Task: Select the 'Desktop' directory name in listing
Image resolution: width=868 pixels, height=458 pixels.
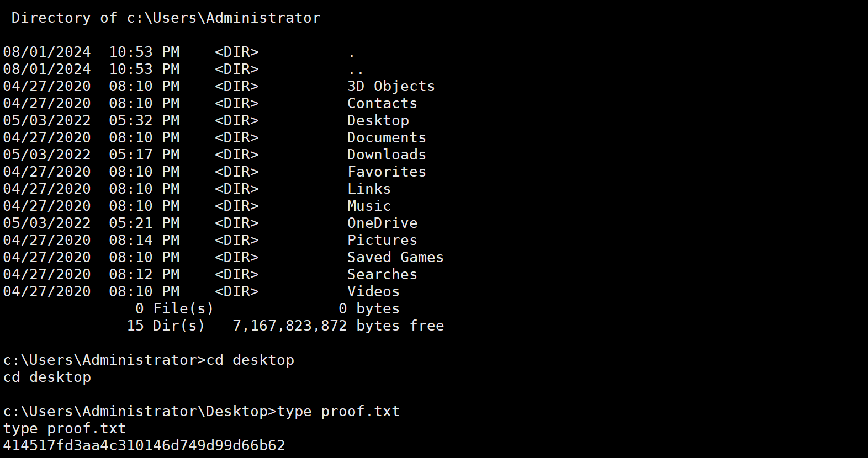Action: [378, 121]
